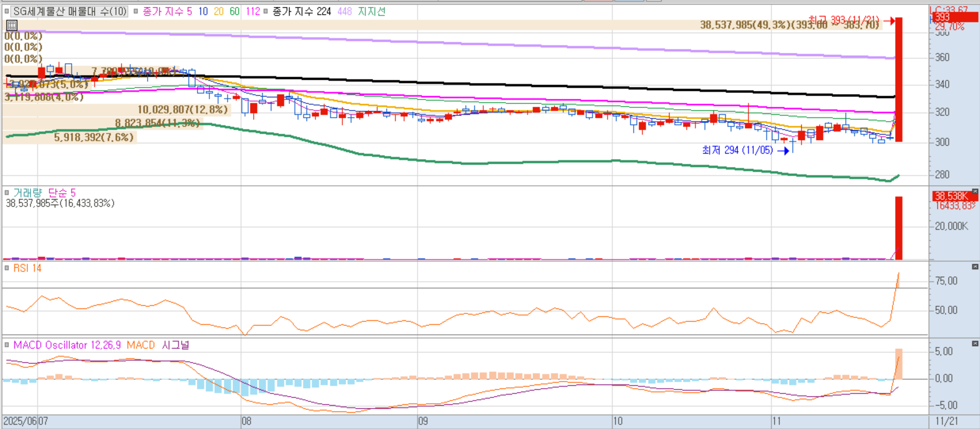Click the 3,119,808(4.0%) volume profile label
Screen dimensions: 980x429
click(44, 97)
